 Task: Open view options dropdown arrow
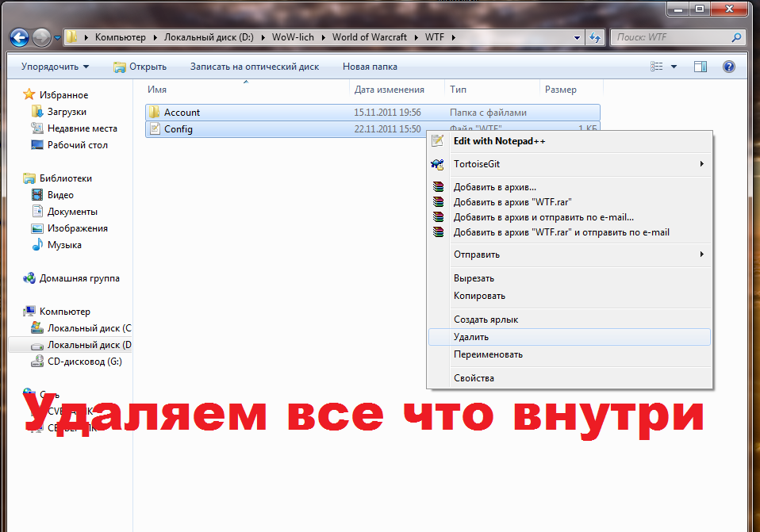(x=674, y=67)
